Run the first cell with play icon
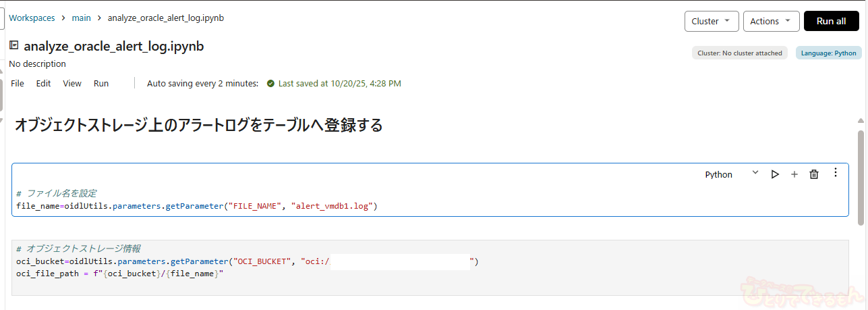Screen dimensions: 868x310 pyautogui.click(x=775, y=174)
